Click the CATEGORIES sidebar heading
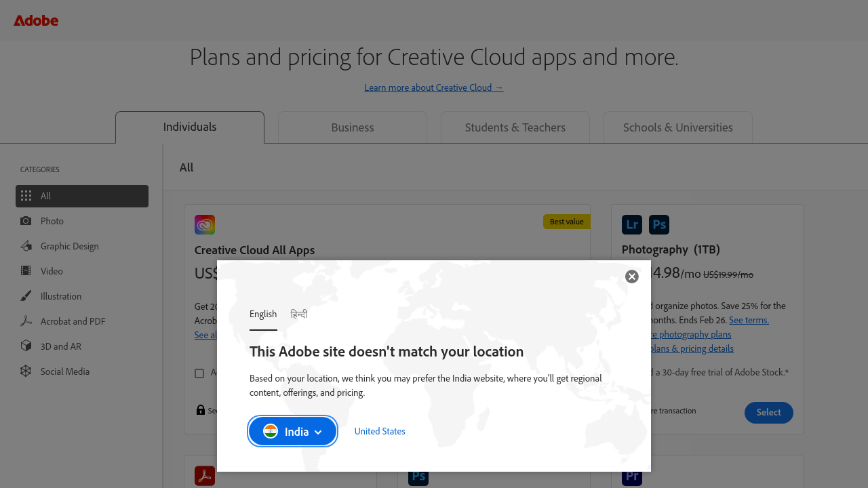Viewport: 868px width, 488px height. (x=40, y=169)
